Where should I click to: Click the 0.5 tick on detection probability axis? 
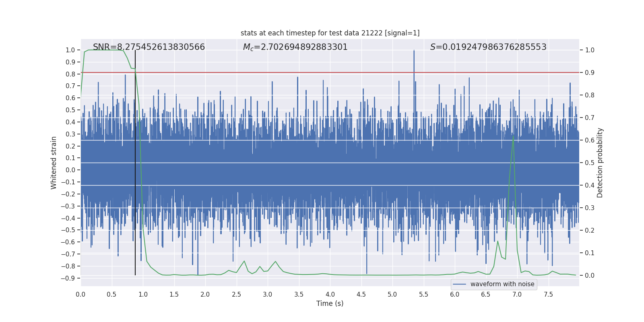pyautogui.click(x=589, y=163)
